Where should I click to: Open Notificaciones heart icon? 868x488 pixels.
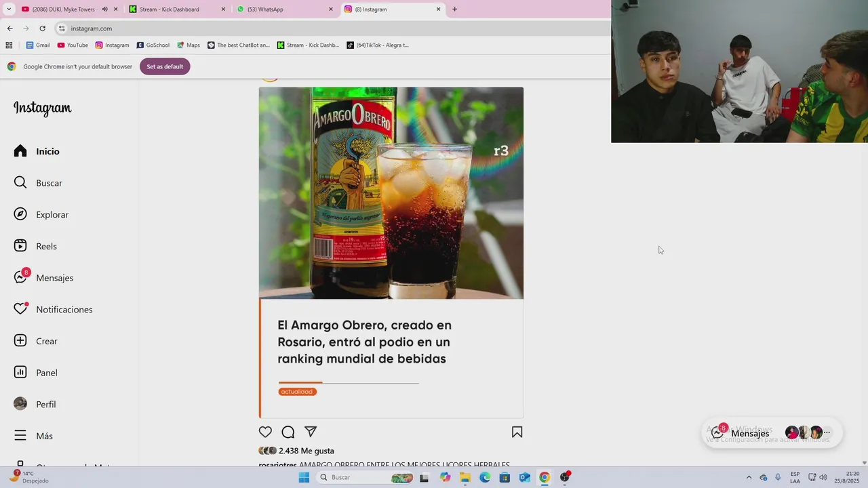pyautogui.click(x=20, y=309)
